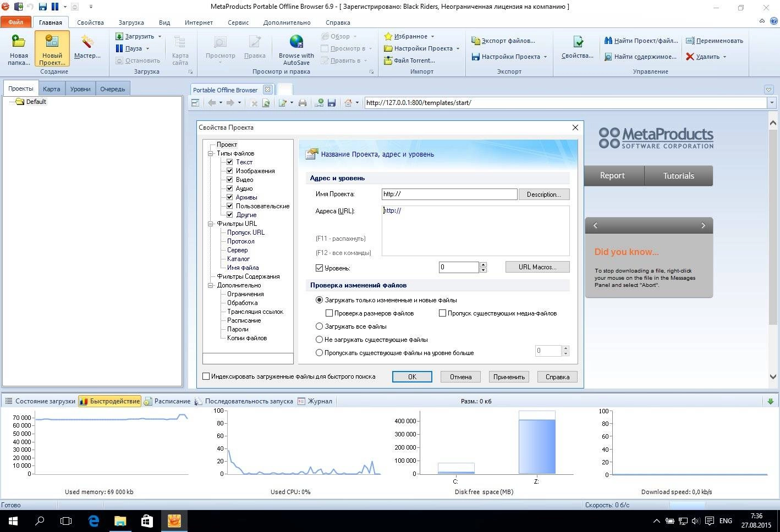Open address bar URL dropdown
The image size is (780, 532).
click(x=772, y=103)
